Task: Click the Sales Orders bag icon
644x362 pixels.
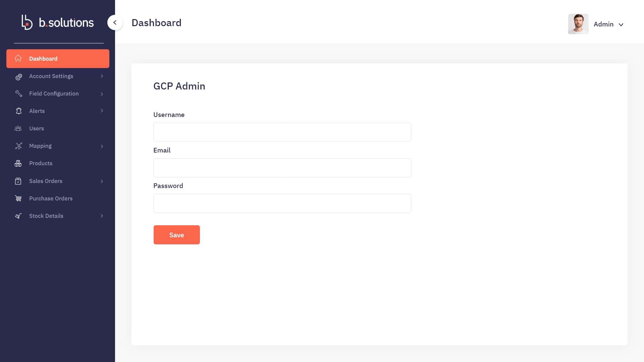Action: coord(18,181)
